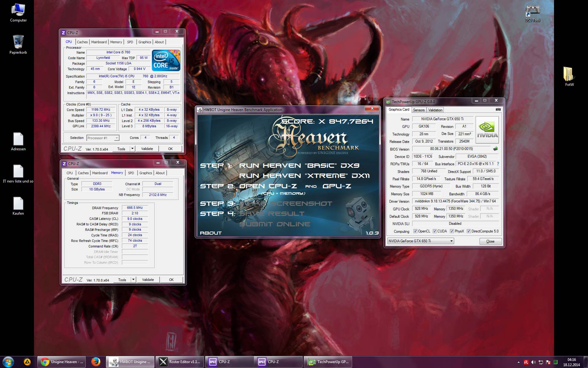Screen dimensions: 588x368
Task: Switch to Caches tab in top CPU-Z window
Action: click(82, 42)
